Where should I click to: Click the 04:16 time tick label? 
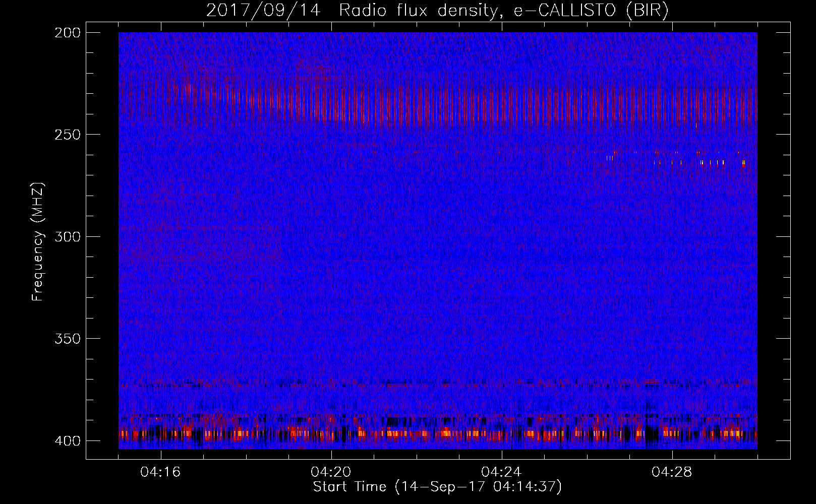[160, 472]
